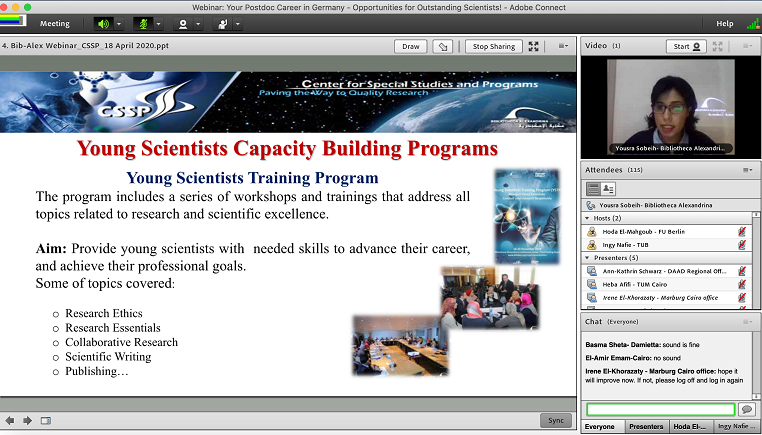762x435 pixels.
Task: Click muted mic icon for Ingy Nafie
Action: 742,244
